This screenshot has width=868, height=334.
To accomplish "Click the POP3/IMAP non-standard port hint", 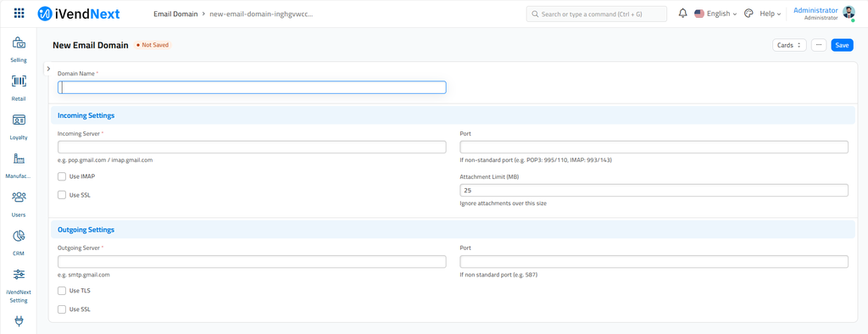I will (536, 160).
